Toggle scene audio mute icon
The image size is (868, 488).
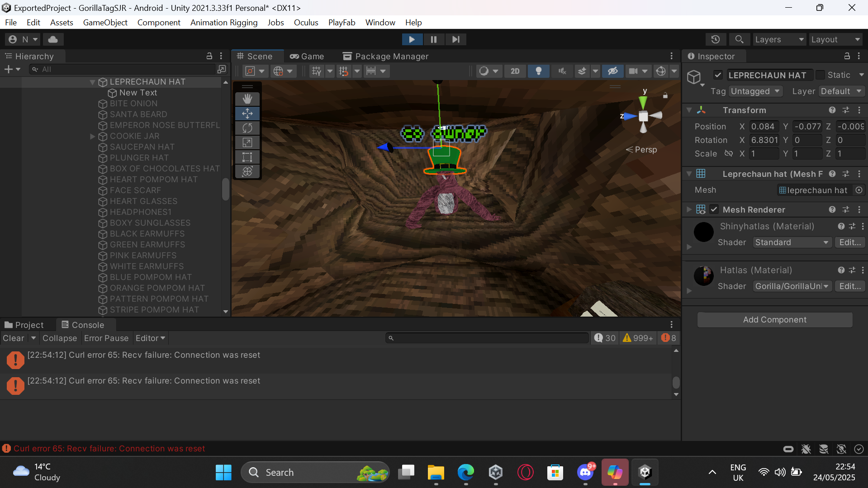562,71
